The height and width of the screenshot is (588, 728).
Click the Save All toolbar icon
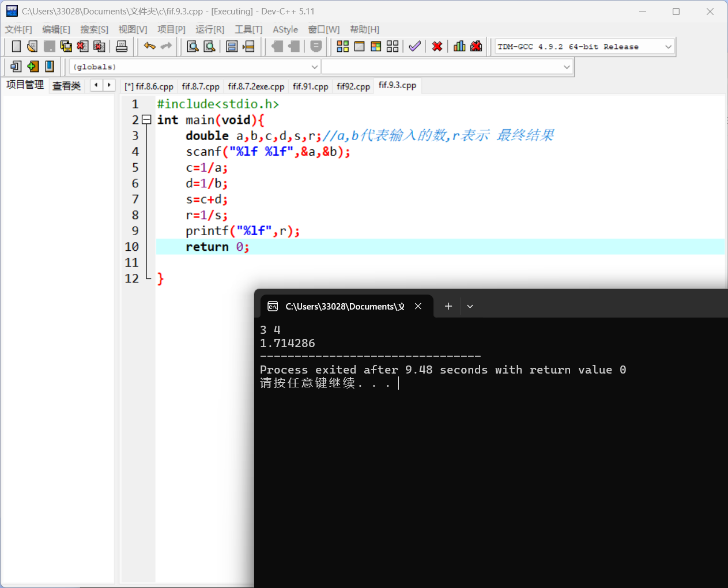point(66,47)
